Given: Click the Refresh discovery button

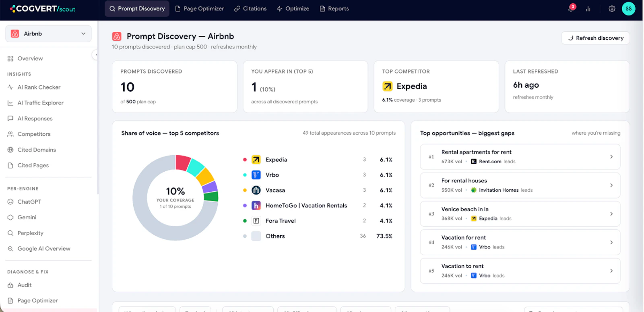Looking at the screenshot, I should pos(595,38).
